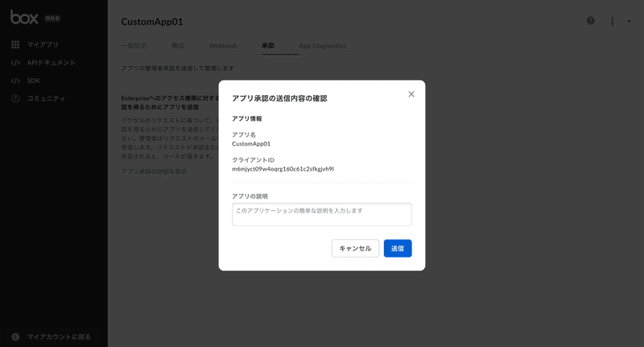
Task: Click the APIドキュメント code icon
Action: tap(15, 63)
